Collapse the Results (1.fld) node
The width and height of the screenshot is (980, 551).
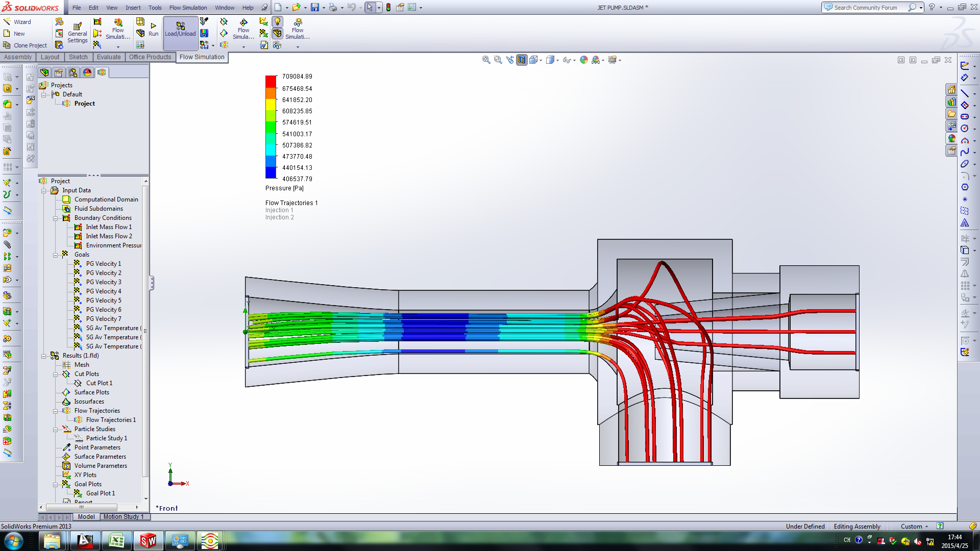(x=44, y=356)
